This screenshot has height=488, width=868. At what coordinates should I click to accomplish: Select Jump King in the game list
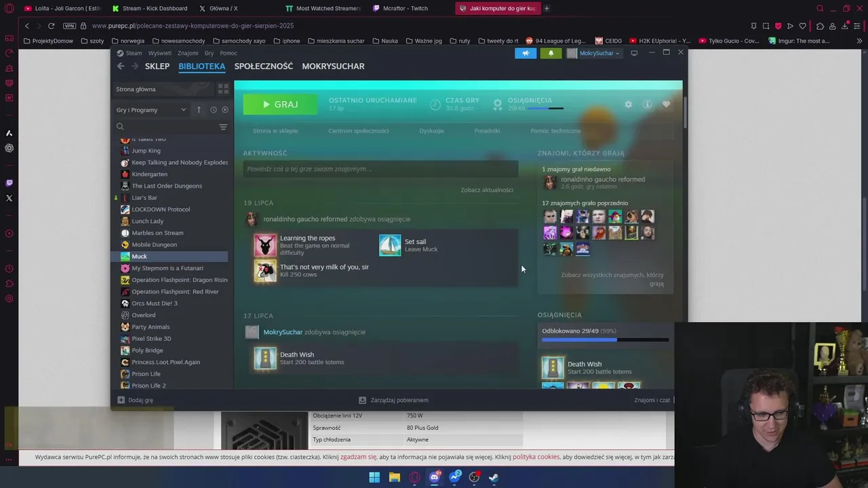pos(146,150)
